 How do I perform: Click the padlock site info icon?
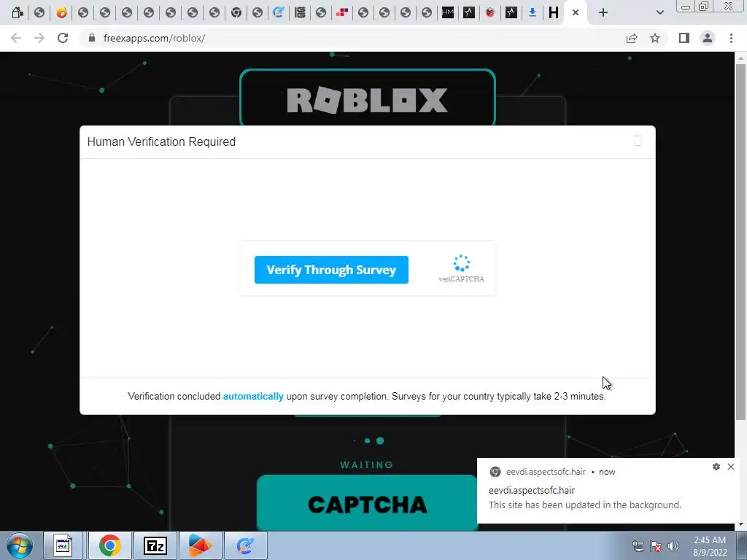coord(92,38)
